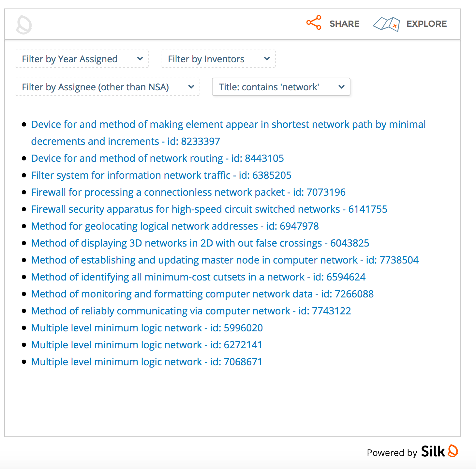The image size is (476, 469).
Task: Click the SHARE text button
Action: click(x=344, y=24)
